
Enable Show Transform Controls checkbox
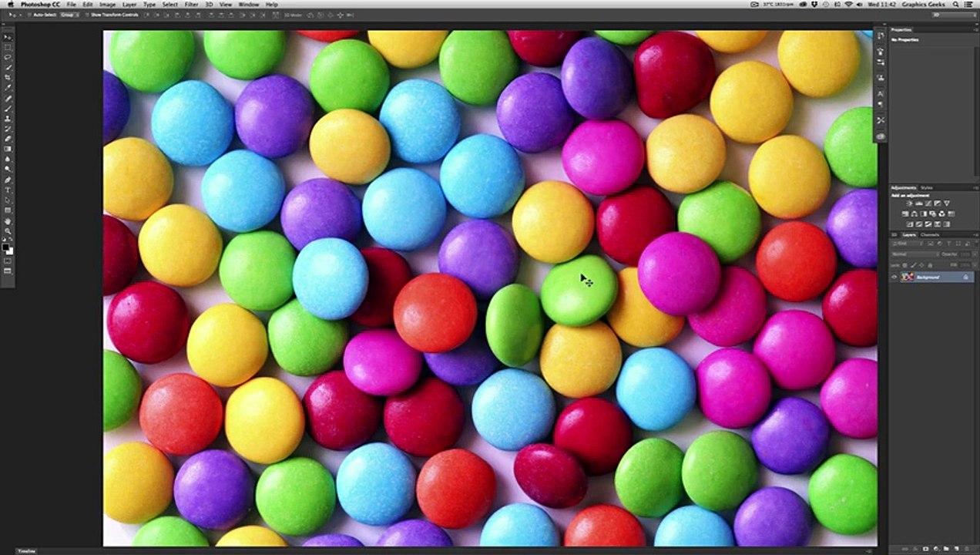click(86, 15)
